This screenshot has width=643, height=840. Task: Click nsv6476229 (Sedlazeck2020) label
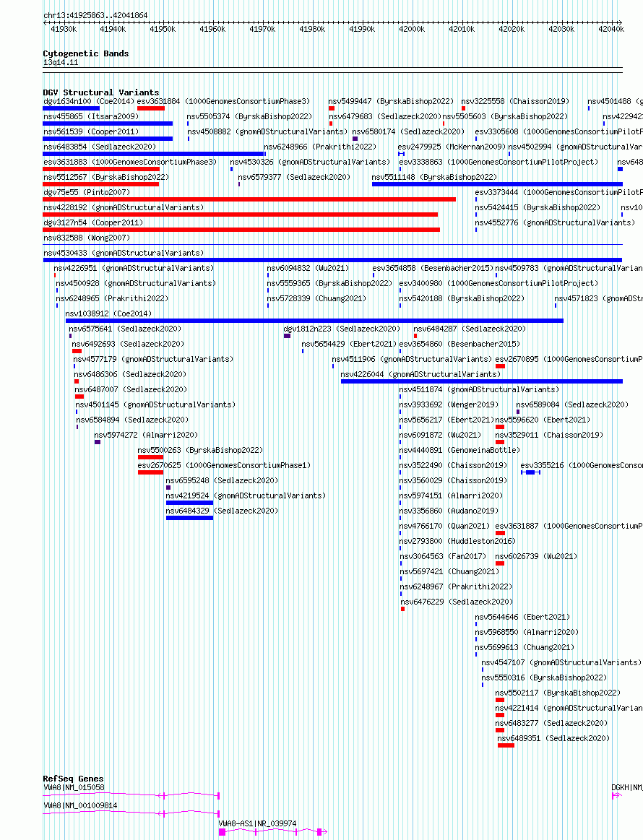[x=457, y=602]
